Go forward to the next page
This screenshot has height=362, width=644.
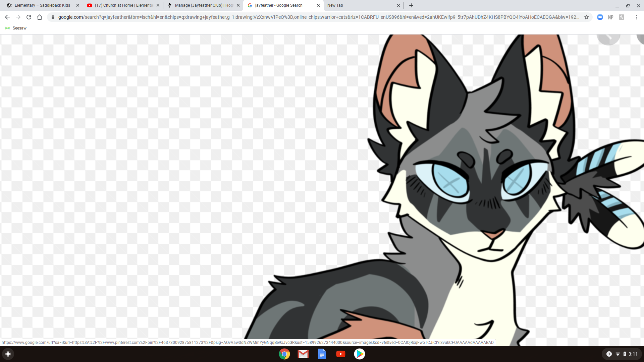(x=18, y=17)
